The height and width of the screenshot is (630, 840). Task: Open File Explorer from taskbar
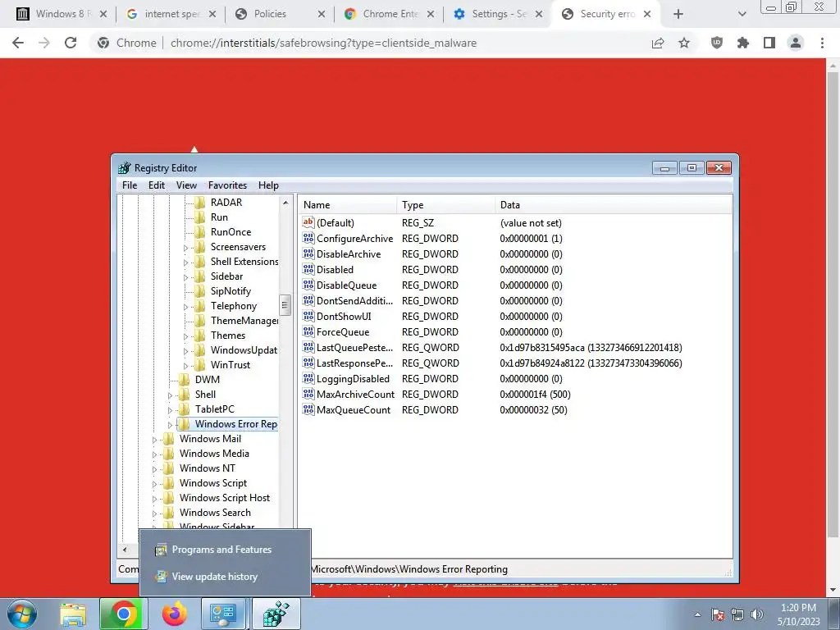pos(73,614)
